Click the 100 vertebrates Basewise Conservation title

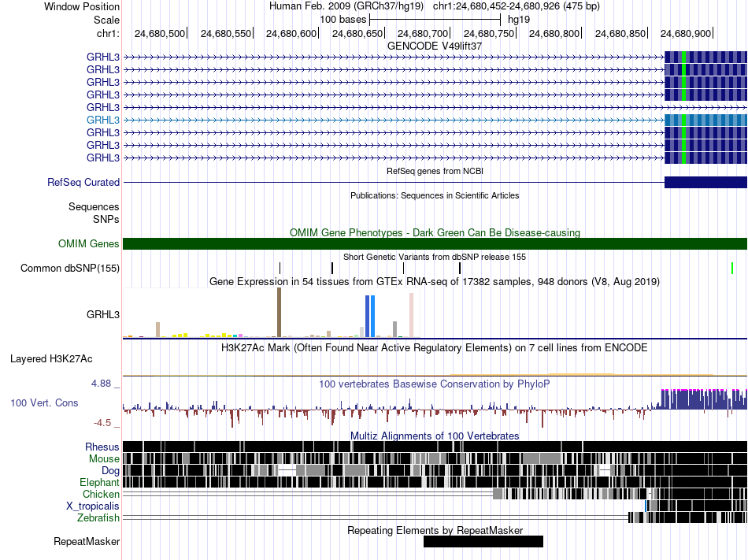(435, 384)
